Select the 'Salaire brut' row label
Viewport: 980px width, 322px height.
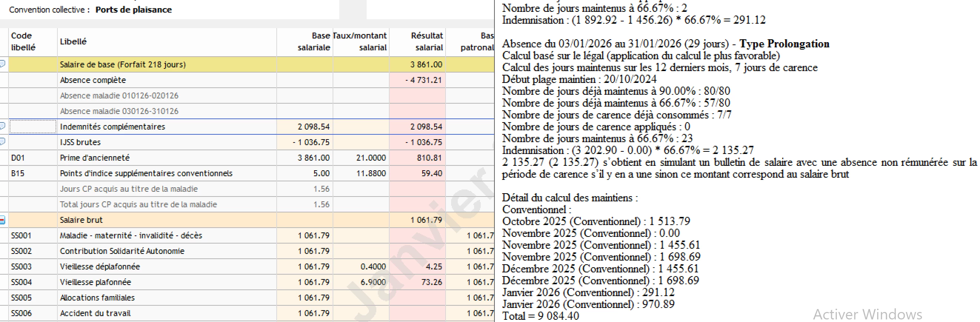pyautogui.click(x=81, y=220)
